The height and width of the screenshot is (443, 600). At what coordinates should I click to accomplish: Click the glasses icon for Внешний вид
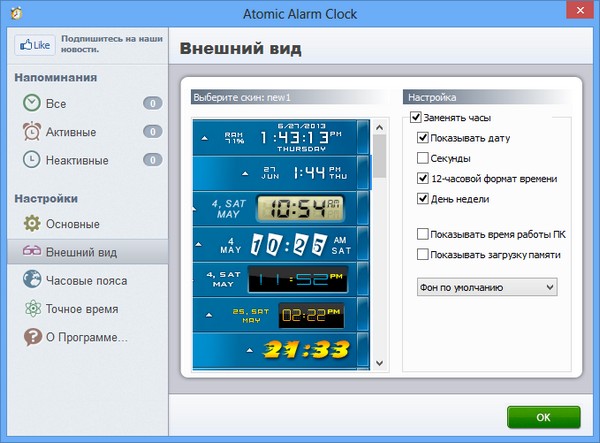coord(32,252)
